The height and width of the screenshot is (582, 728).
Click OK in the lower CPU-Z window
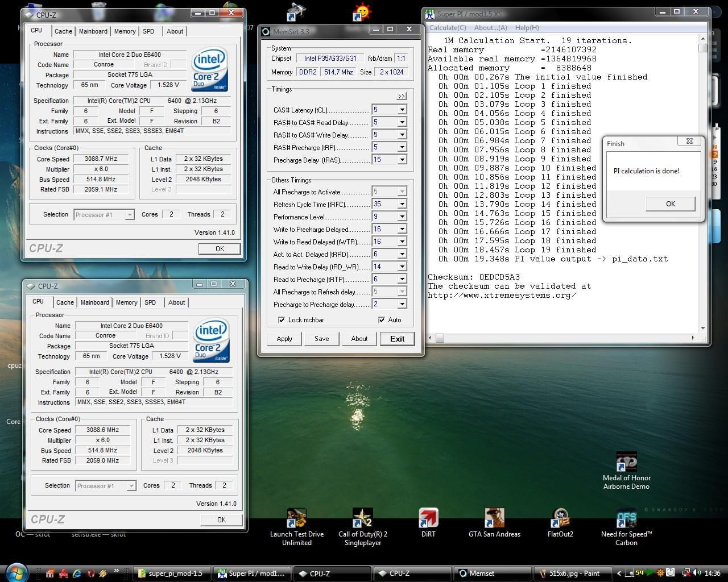tap(221, 520)
